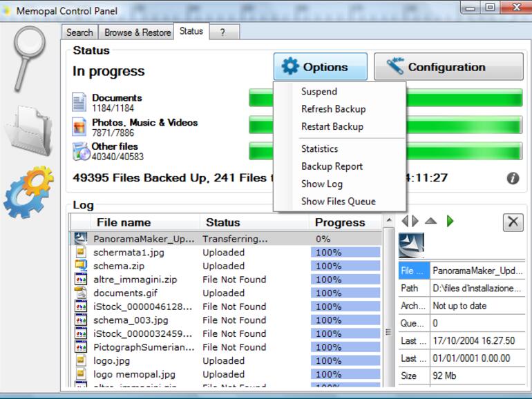Viewport: 532px width, 399px height.
Task: Click the right gray arrow in detail panel
Action: (415, 222)
